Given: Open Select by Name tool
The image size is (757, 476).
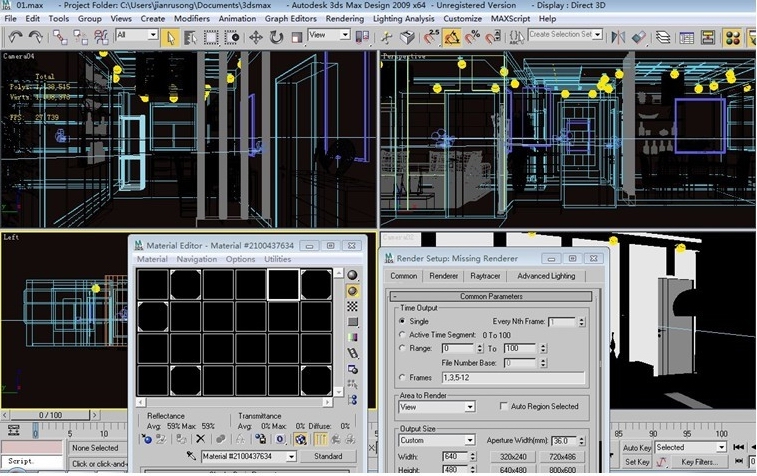Looking at the screenshot, I should point(190,37).
